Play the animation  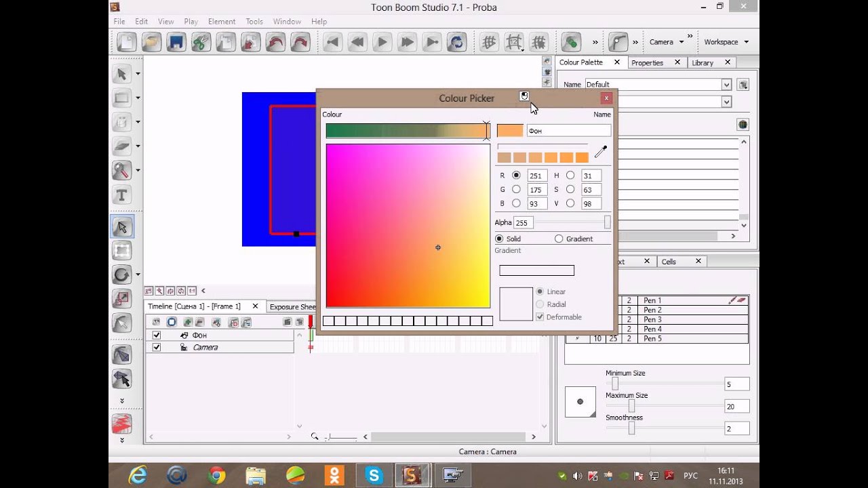click(x=382, y=42)
